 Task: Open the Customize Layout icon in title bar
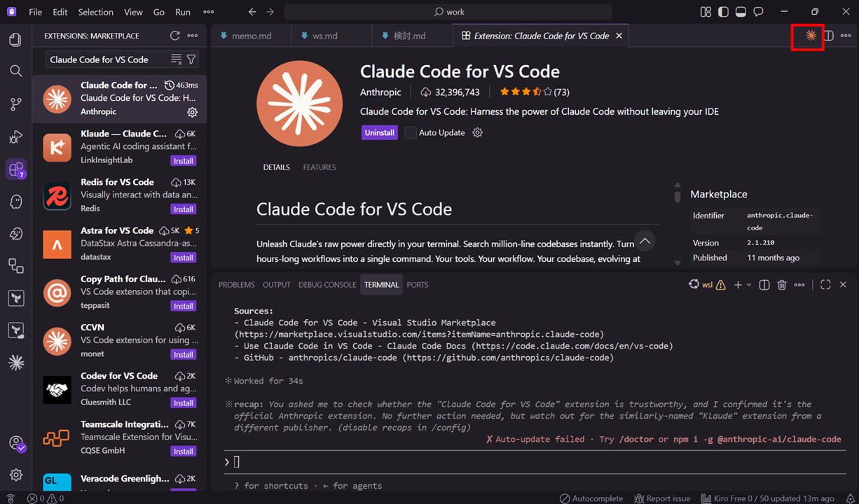pos(706,12)
